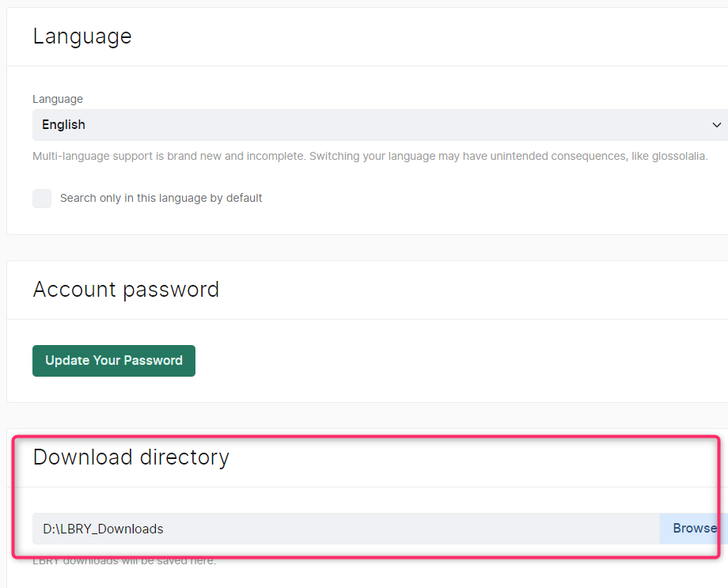
Task: Click the 'Search only in this language by default' label
Action: pos(161,198)
